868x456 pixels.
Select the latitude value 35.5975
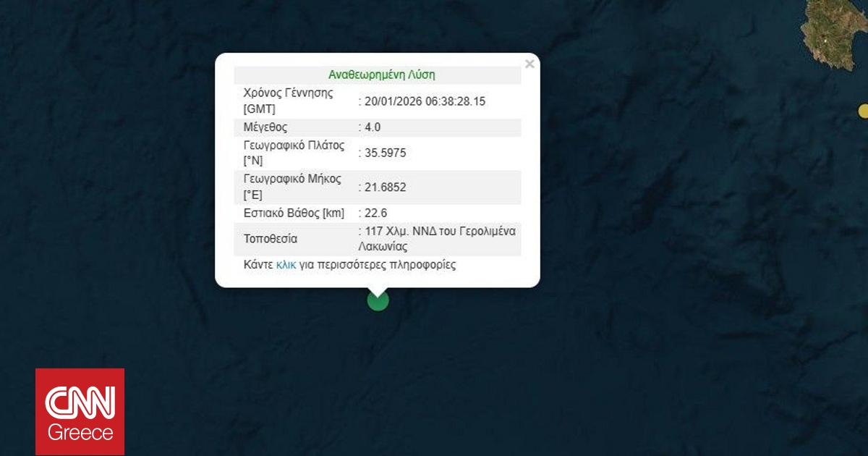[385, 153]
